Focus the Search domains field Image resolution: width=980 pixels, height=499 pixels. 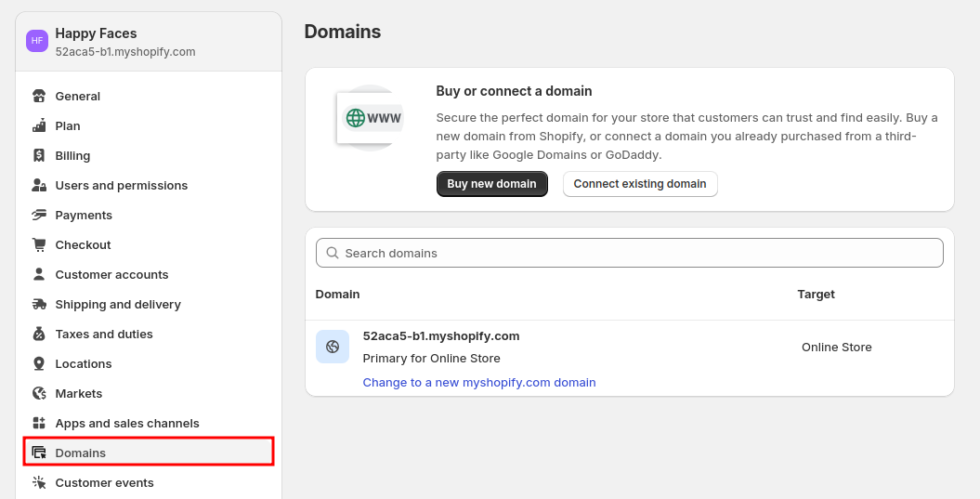tap(630, 253)
